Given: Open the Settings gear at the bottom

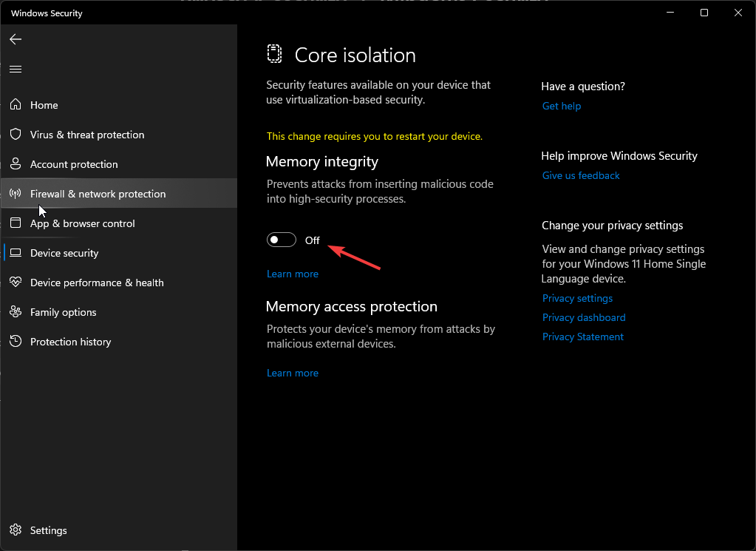Looking at the screenshot, I should click(x=16, y=530).
